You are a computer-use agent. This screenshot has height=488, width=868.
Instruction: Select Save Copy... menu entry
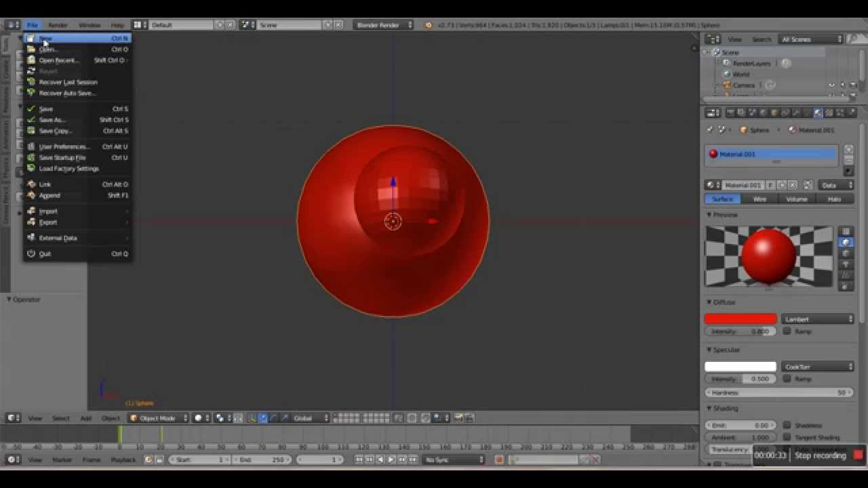click(77, 131)
